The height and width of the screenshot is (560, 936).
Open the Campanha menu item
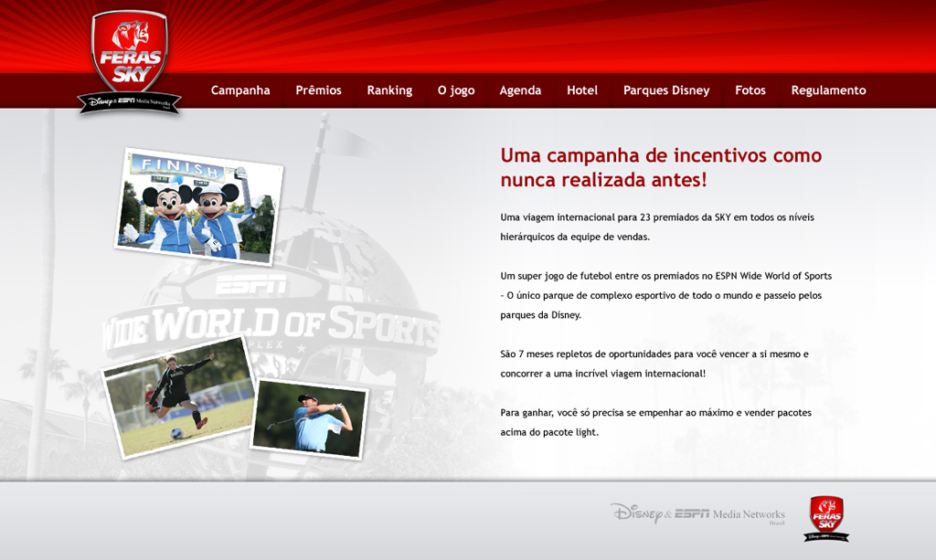(x=240, y=90)
